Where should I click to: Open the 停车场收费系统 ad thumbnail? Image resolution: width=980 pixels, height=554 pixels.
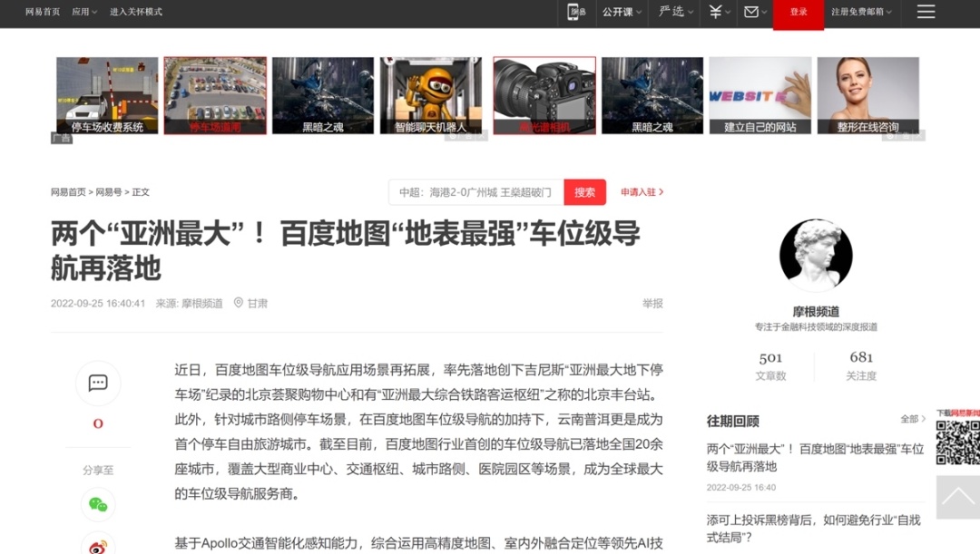[x=107, y=95]
